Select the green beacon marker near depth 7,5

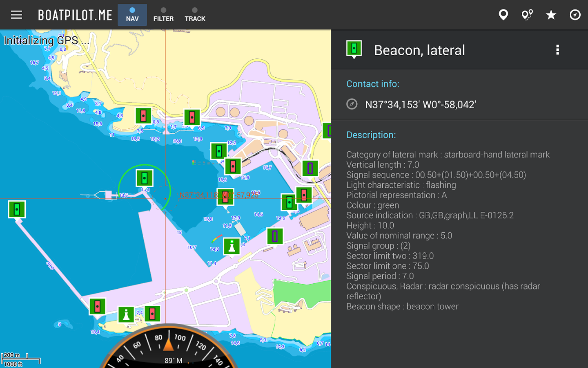click(x=143, y=117)
